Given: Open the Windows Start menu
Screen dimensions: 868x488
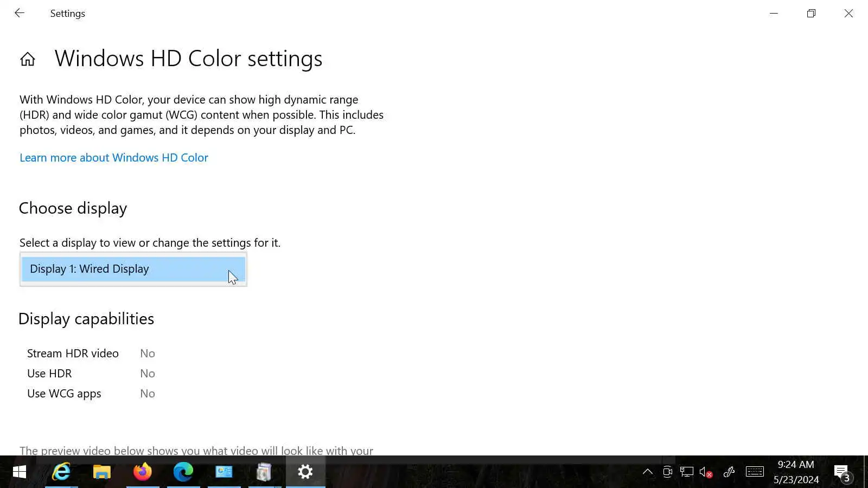Looking at the screenshot, I should (20, 472).
